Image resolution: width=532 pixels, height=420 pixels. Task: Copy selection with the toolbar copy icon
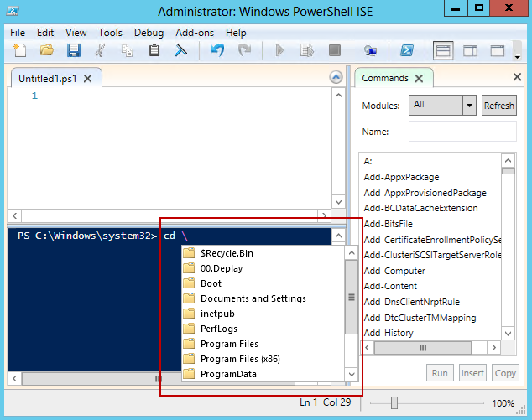click(x=127, y=51)
